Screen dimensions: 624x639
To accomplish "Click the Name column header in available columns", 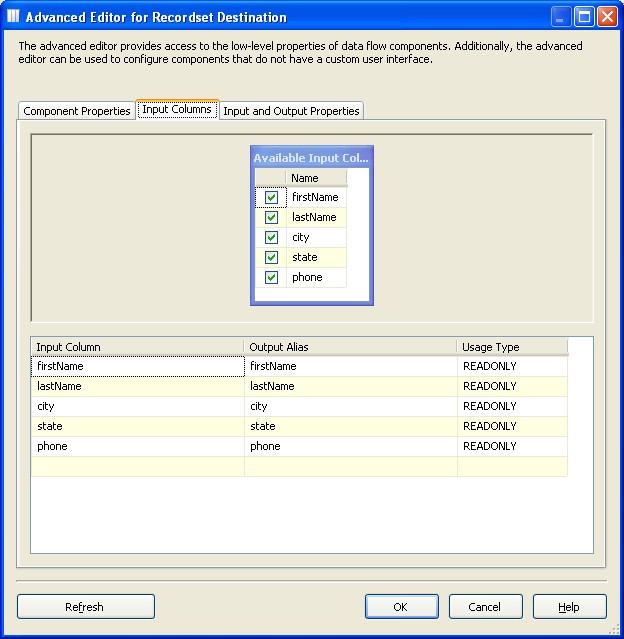I will 316,178.
